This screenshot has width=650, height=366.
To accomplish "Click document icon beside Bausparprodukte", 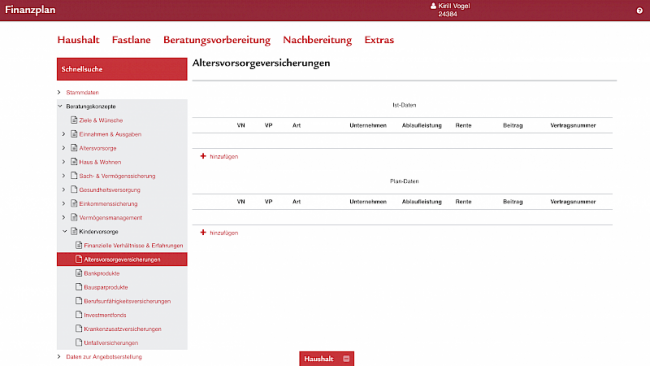I will point(78,287).
